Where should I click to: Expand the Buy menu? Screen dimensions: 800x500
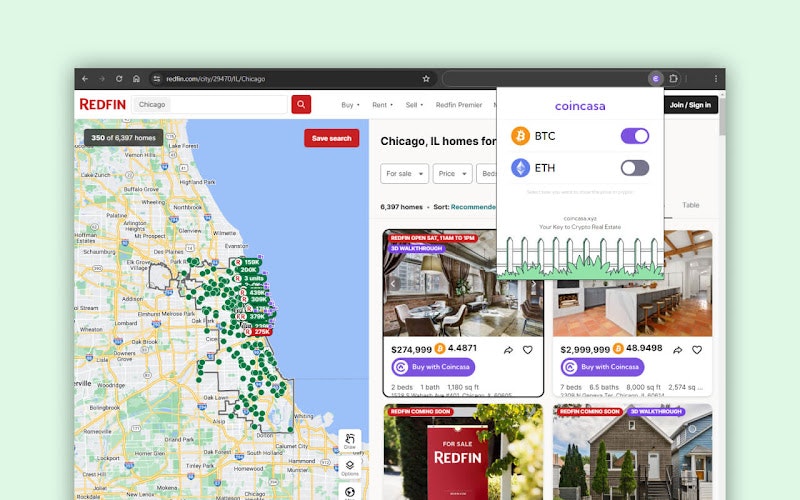coord(351,105)
